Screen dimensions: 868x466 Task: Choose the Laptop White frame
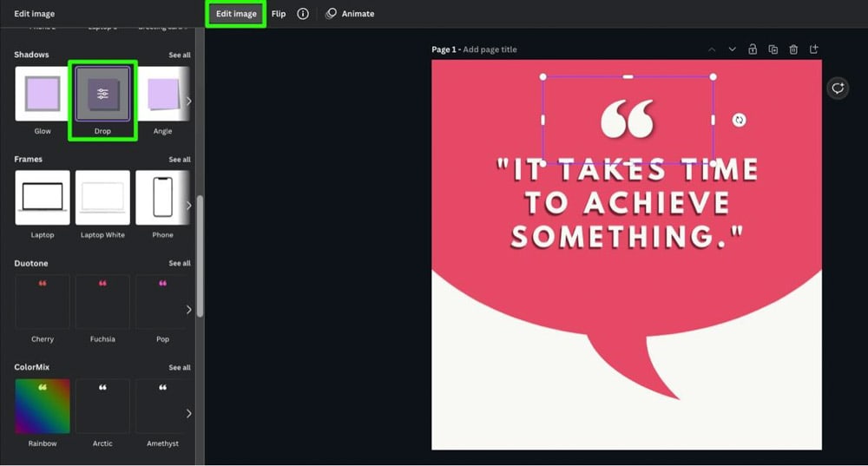click(x=102, y=198)
